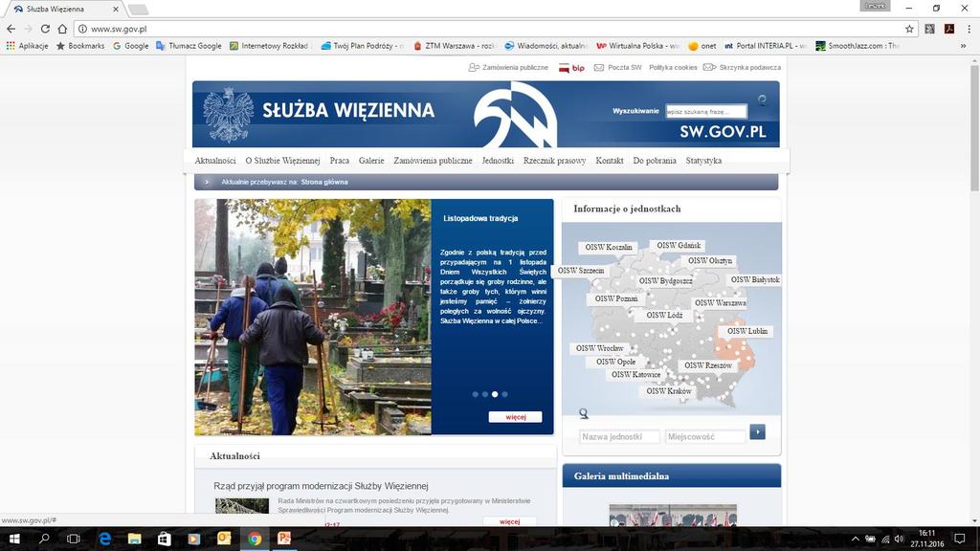The width and height of the screenshot is (980, 551).
Task: Select OISW Kraków on the map
Action: [x=669, y=391]
